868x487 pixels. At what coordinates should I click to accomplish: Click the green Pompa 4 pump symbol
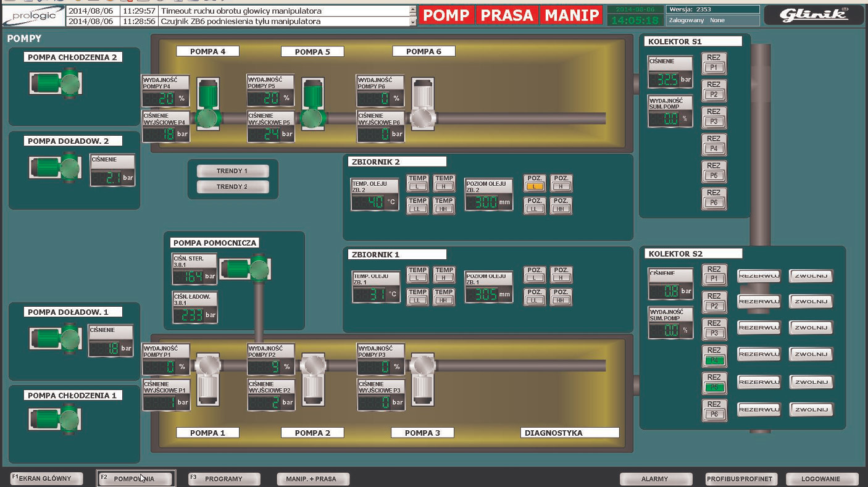pyautogui.click(x=208, y=104)
